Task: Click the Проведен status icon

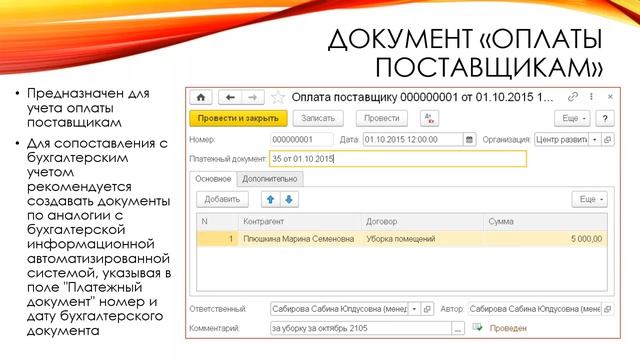Action: pos(477,327)
